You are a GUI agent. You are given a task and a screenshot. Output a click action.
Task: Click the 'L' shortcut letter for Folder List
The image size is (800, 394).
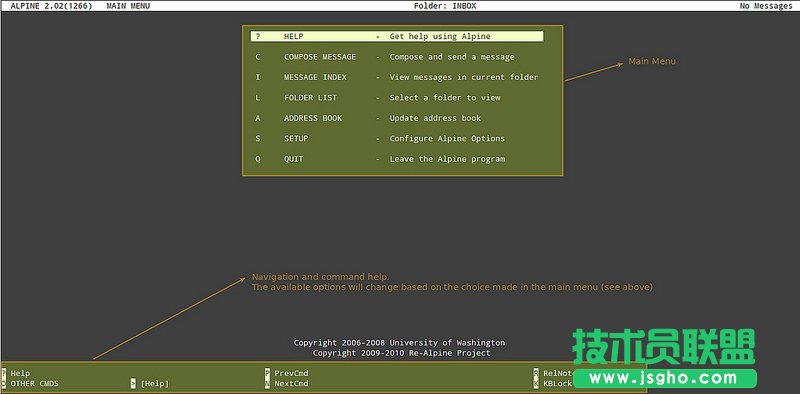258,97
